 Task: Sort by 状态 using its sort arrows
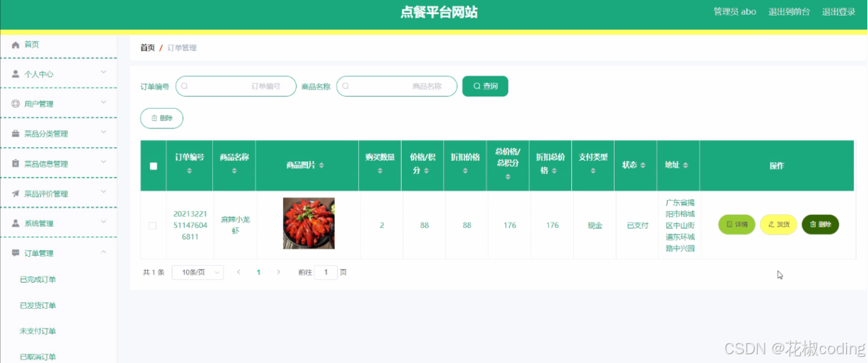pos(643,166)
